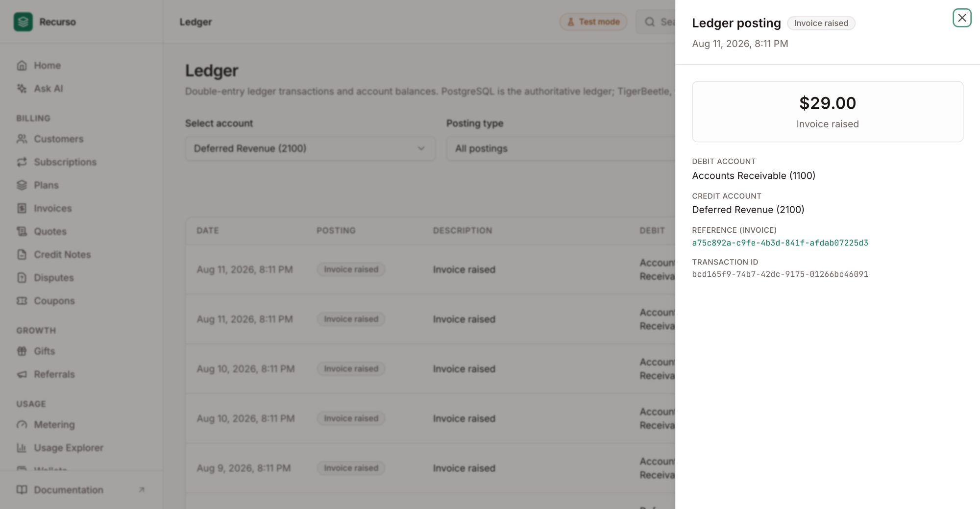Click the Invoice raised badge in panel header
The image size is (980, 509).
coord(821,23)
